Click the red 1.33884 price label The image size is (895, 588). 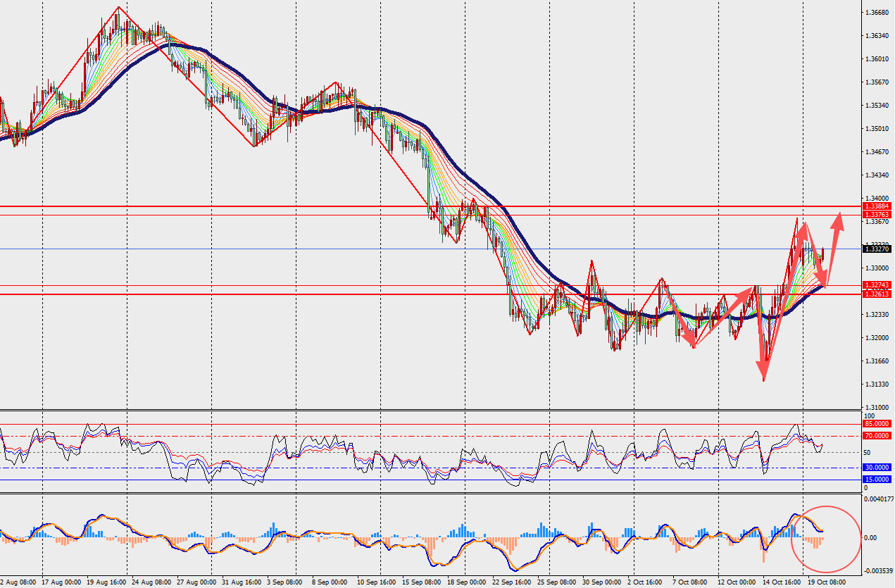pyautogui.click(x=879, y=206)
